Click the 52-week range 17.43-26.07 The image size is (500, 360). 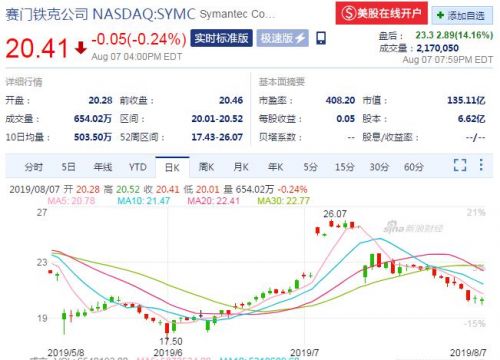point(217,137)
